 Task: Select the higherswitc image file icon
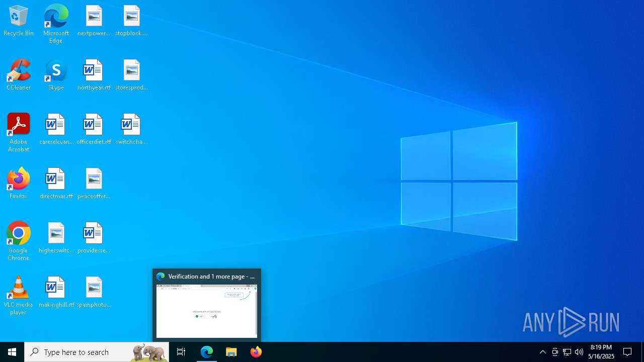[56, 238]
